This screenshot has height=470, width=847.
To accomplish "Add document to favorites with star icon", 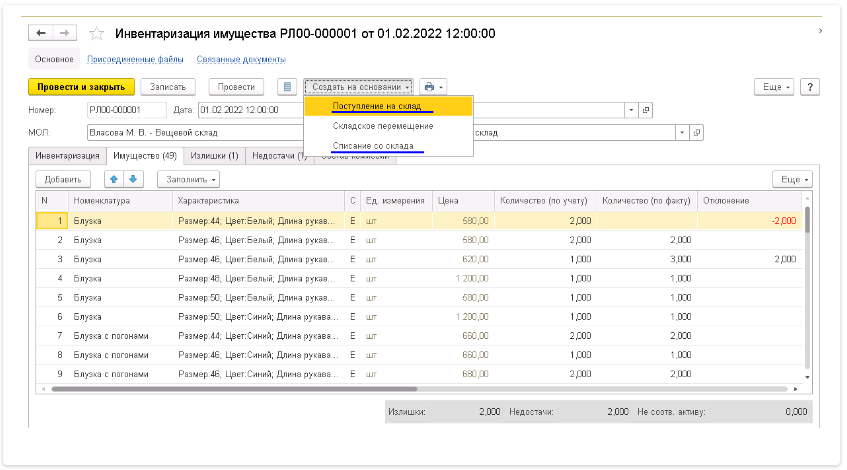I will click(x=97, y=33).
